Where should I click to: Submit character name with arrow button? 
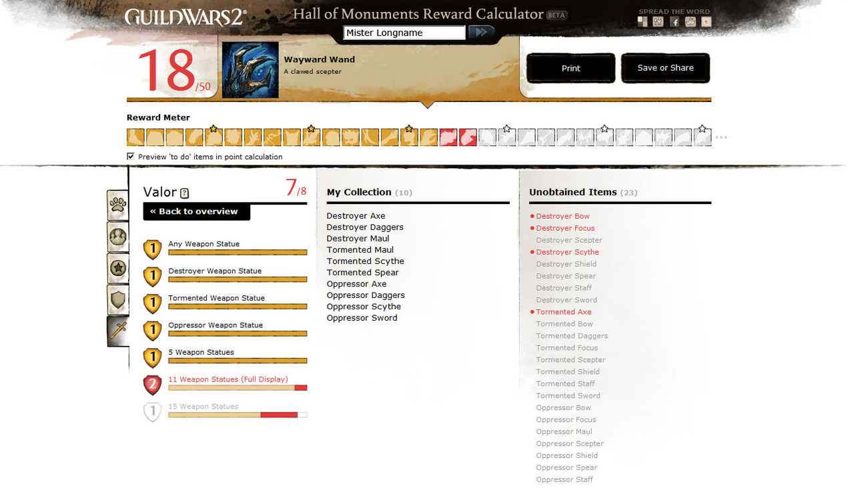[482, 32]
